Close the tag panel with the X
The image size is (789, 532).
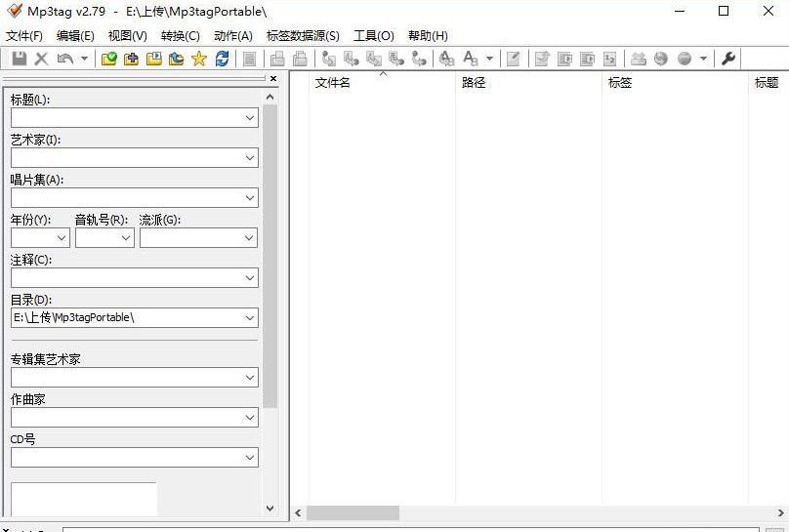point(273,78)
